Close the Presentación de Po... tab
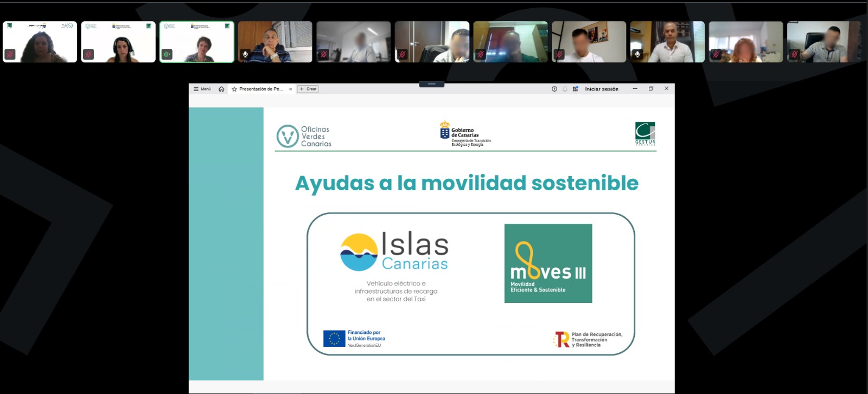 [x=290, y=89]
